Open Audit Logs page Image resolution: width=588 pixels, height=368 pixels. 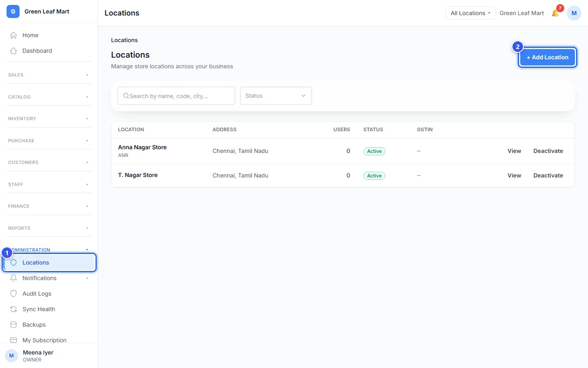pos(49,294)
